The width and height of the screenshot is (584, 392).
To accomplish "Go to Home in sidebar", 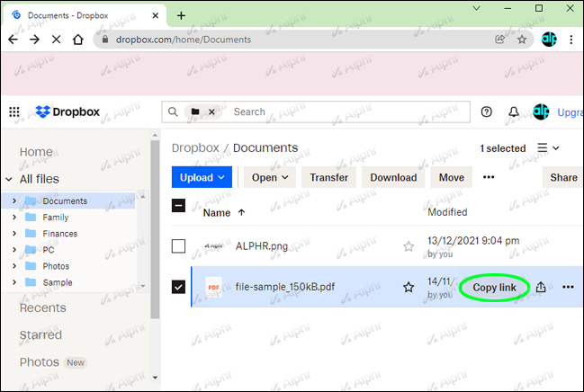I will point(36,152).
